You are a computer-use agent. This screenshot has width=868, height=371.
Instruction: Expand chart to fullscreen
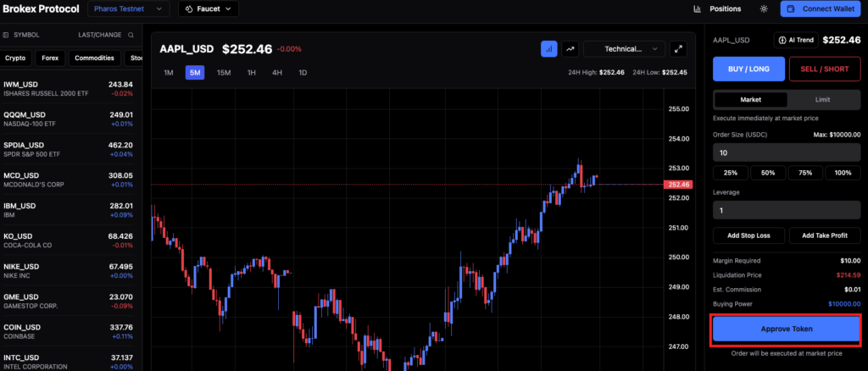pos(678,49)
